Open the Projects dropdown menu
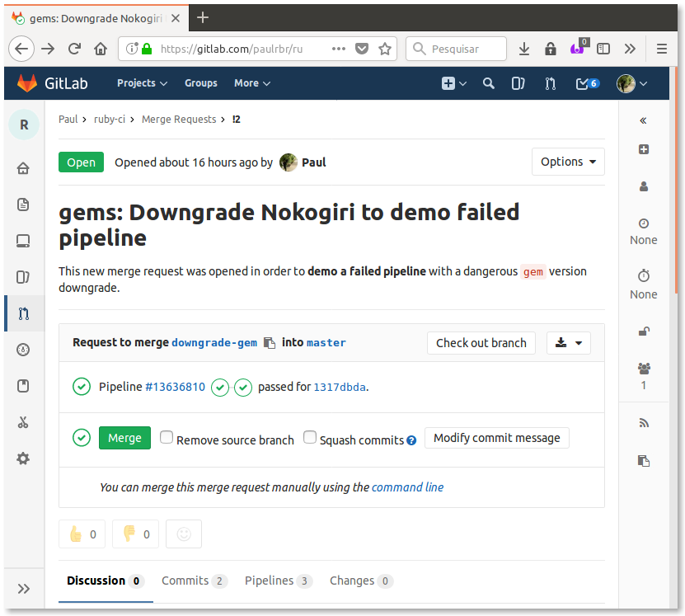The image size is (685, 616). pos(142,83)
